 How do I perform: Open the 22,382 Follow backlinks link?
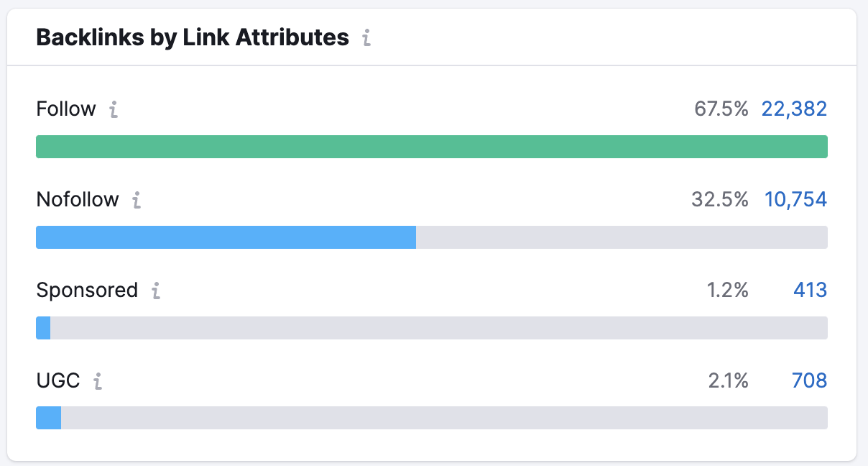pyautogui.click(x=794, y=109)
